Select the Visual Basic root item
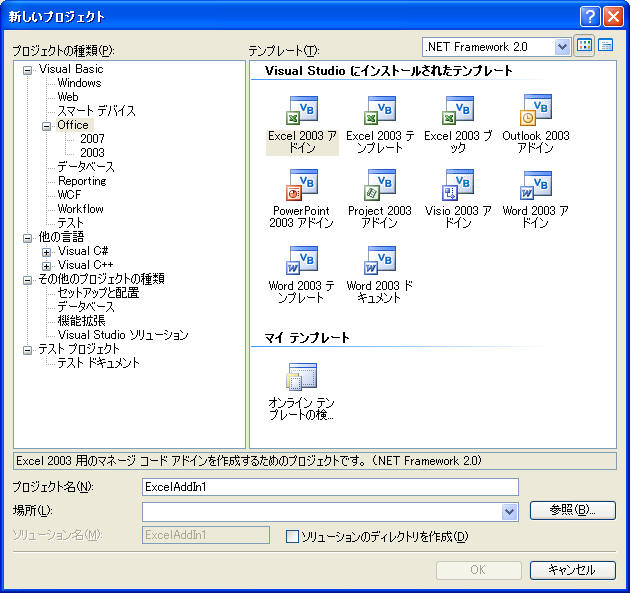 [71, 69]
